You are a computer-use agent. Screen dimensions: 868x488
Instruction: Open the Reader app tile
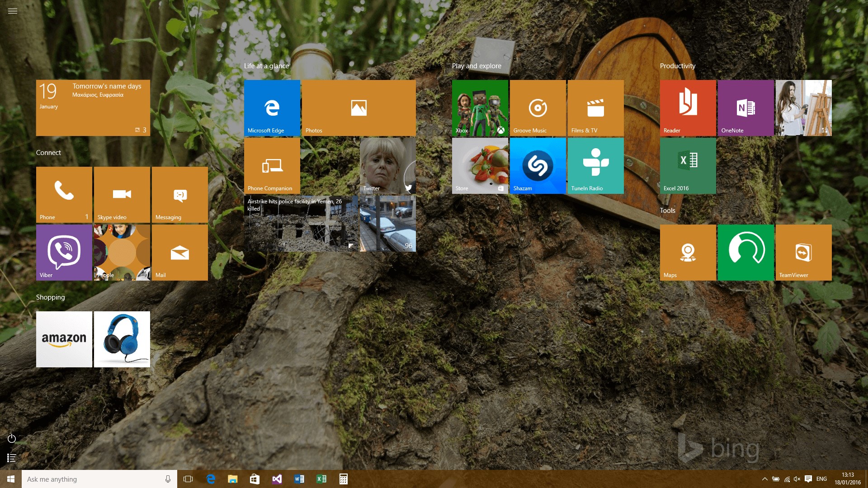click(x=688, y=108)
